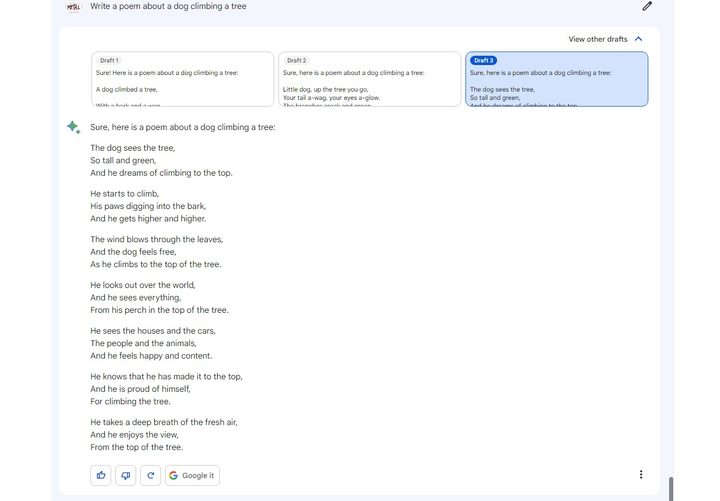720x501 pixels.
Task: Select the Draft 1 card
Action: [x=183, y=79]
